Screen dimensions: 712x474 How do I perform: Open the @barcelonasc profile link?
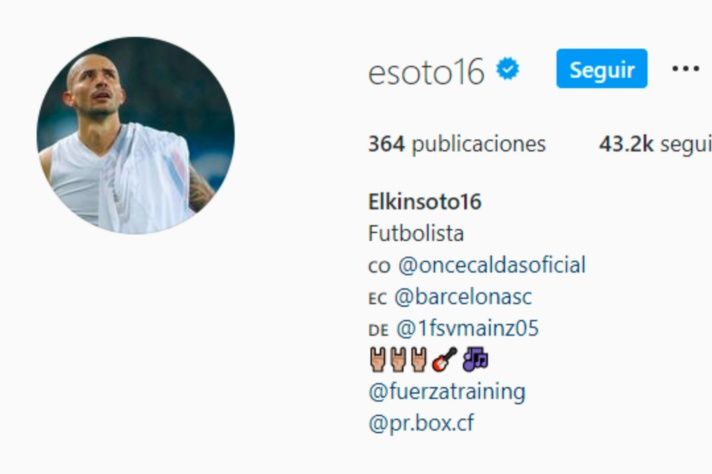[x=463, y=296]
